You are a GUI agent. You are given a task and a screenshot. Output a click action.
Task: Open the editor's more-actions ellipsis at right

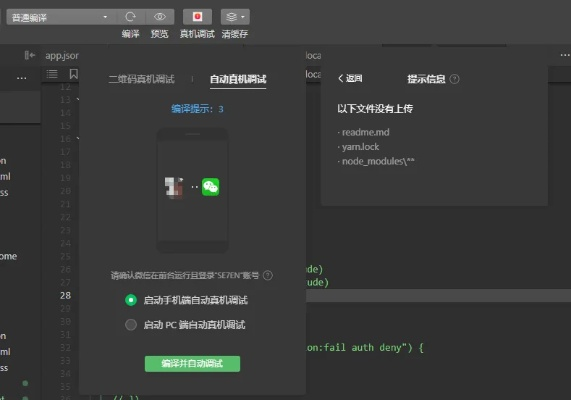[565, 55]
